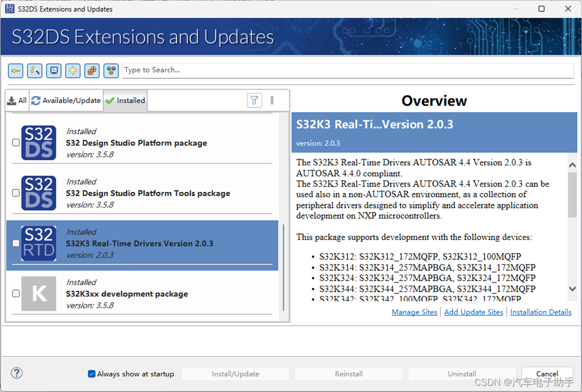Screen dimensions: 582x392
Task: Click the S32DS window title bar icon
Action: tap(10, 8)
